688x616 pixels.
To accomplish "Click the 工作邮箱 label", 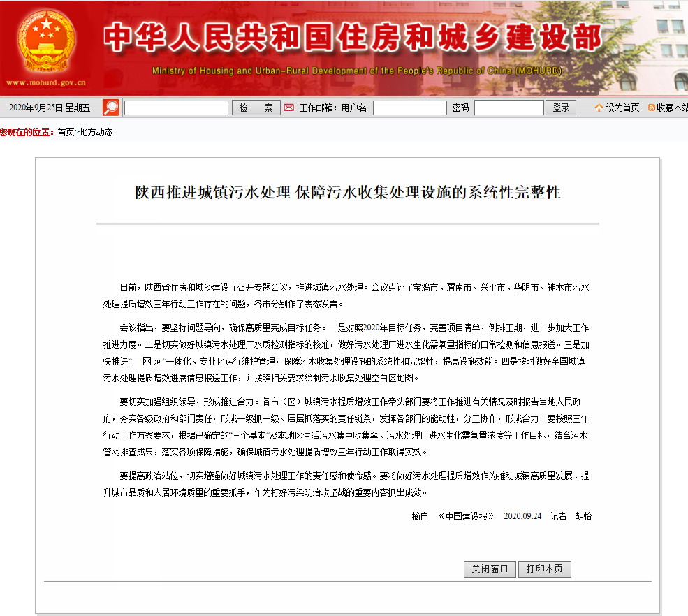I will point(318,108).
